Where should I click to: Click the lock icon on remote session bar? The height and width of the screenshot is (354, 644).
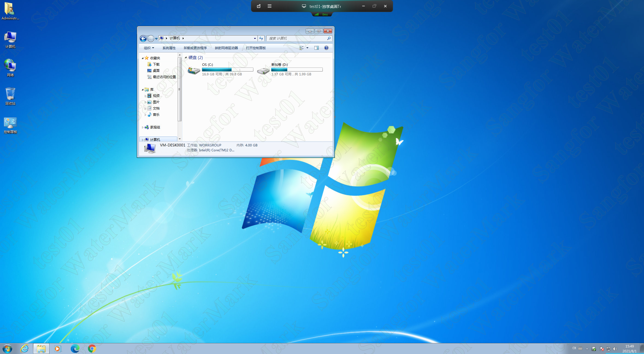259,6
